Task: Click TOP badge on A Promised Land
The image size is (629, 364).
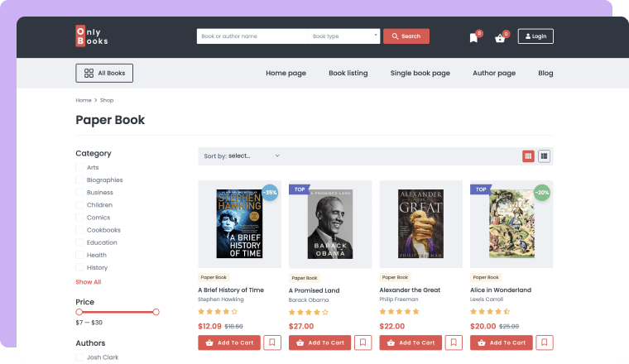Action: (300, 189)
